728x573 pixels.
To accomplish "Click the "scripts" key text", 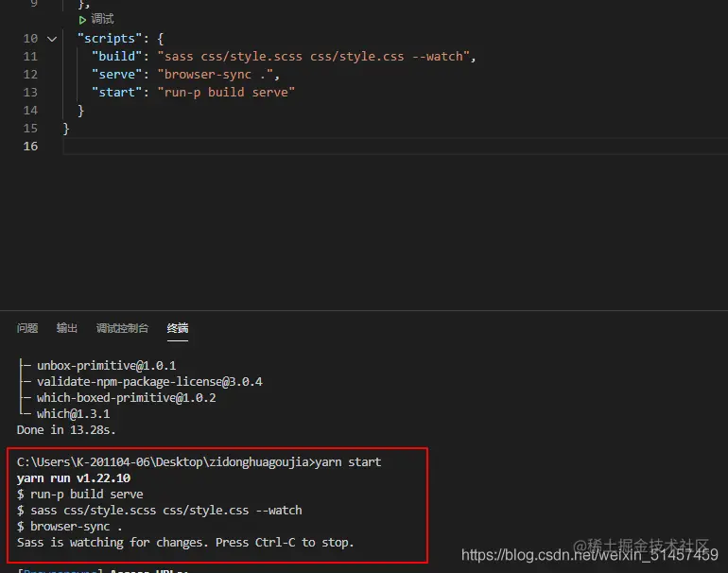I will click(x=110, y=39).
